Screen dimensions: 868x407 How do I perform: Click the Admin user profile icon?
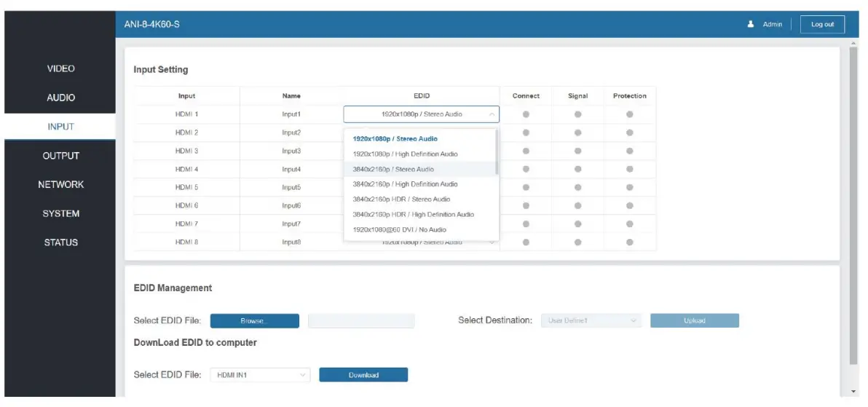click(751, 24)
